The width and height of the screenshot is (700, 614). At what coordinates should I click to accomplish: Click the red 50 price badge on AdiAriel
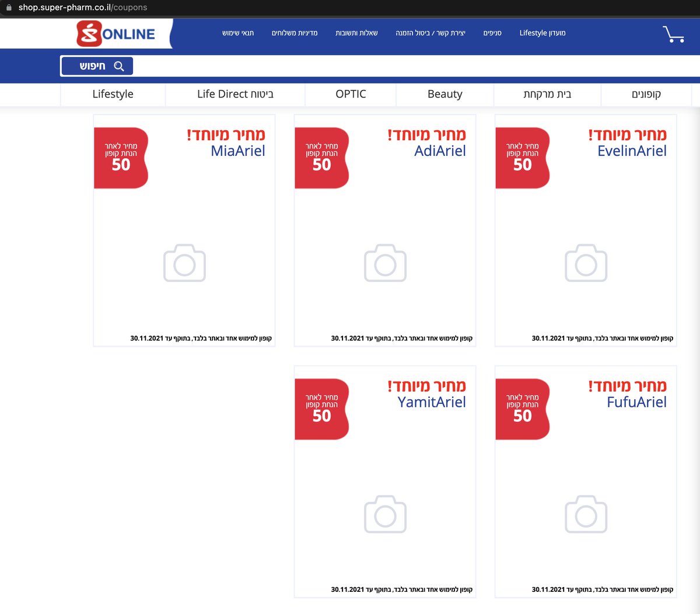[x=321, y=158]
